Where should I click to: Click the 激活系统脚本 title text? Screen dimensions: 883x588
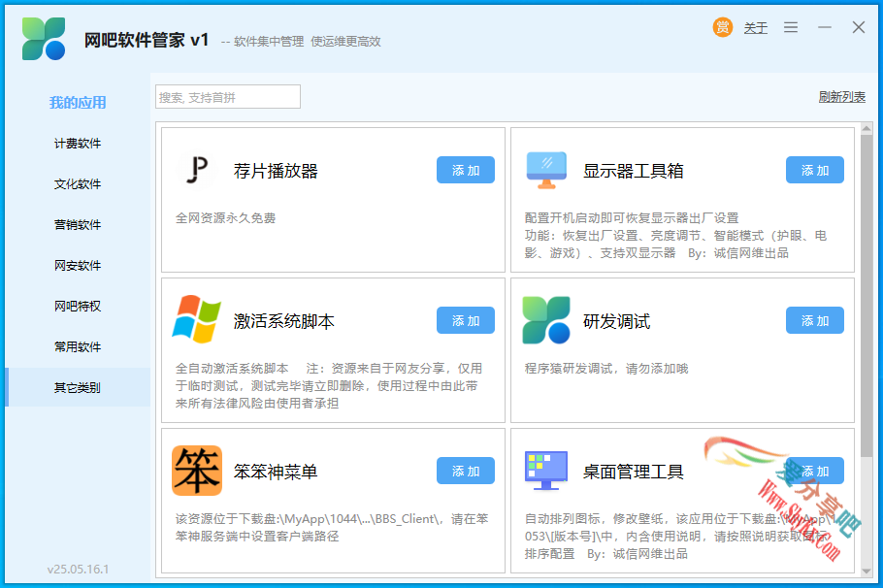(x=284, y=321)
